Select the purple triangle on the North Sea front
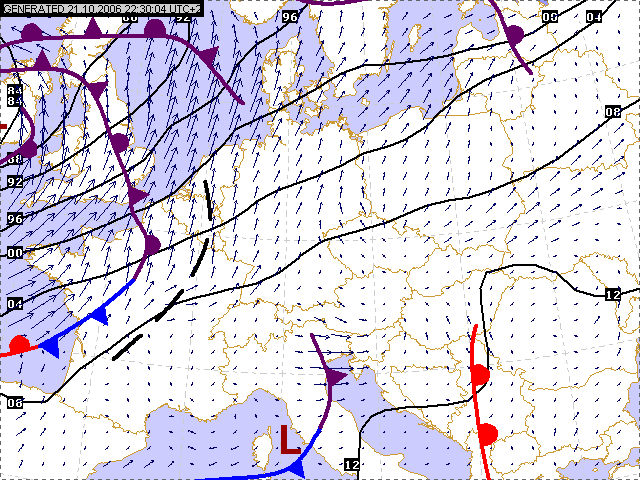Viewport: 640px width, 480px height. (x=208, y=55)
